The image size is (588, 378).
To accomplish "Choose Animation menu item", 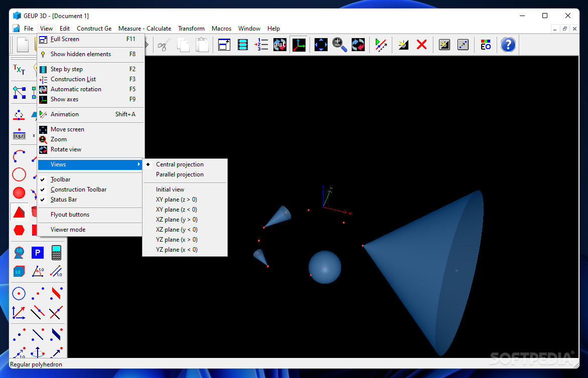I will tap(90, 114).
